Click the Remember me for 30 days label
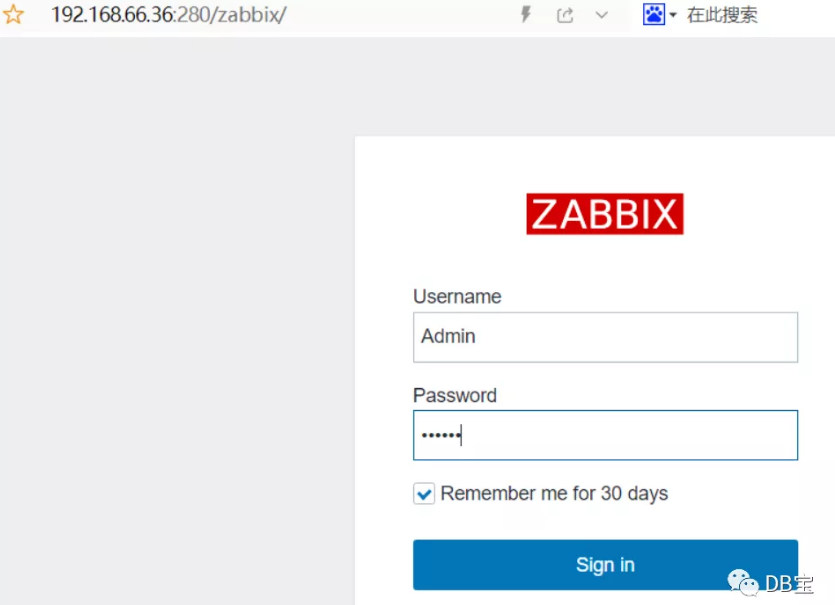 (x=554, y=494)
